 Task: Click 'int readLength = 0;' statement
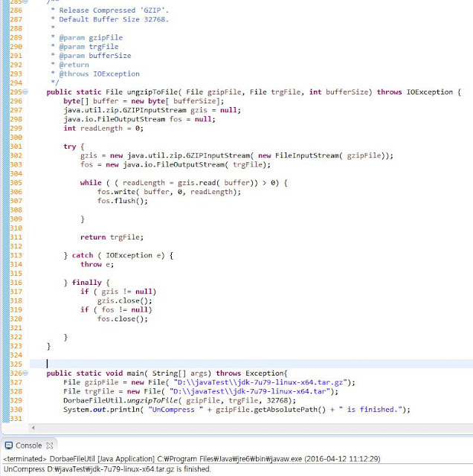click(x=103, y=129)
